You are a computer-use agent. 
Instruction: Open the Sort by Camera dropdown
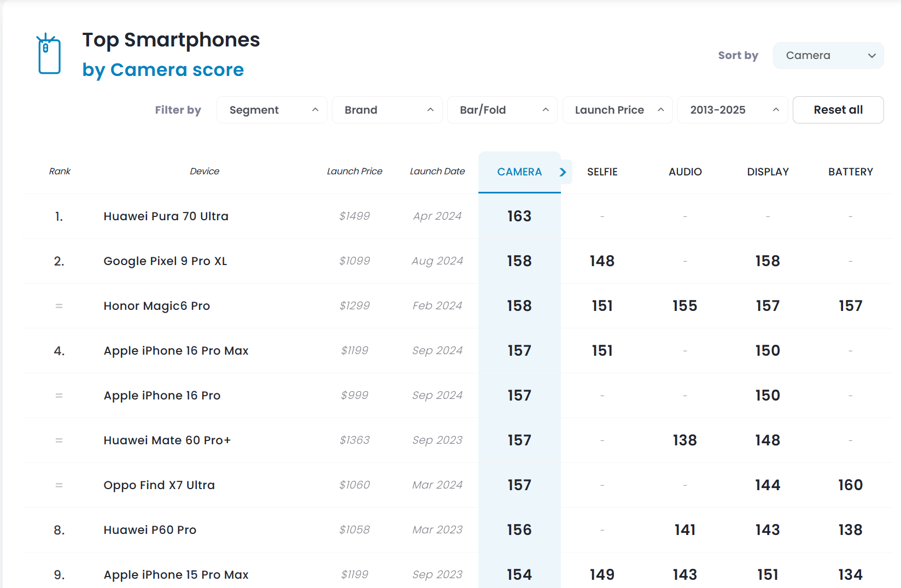pyautogui.click(x=828, y=56)
